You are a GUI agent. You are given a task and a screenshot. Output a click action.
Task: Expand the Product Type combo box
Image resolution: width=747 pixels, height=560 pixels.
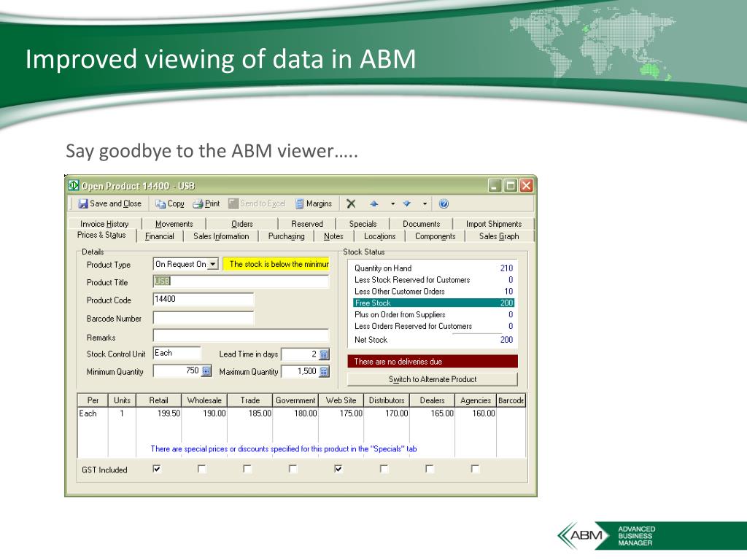tap(214, 264)
